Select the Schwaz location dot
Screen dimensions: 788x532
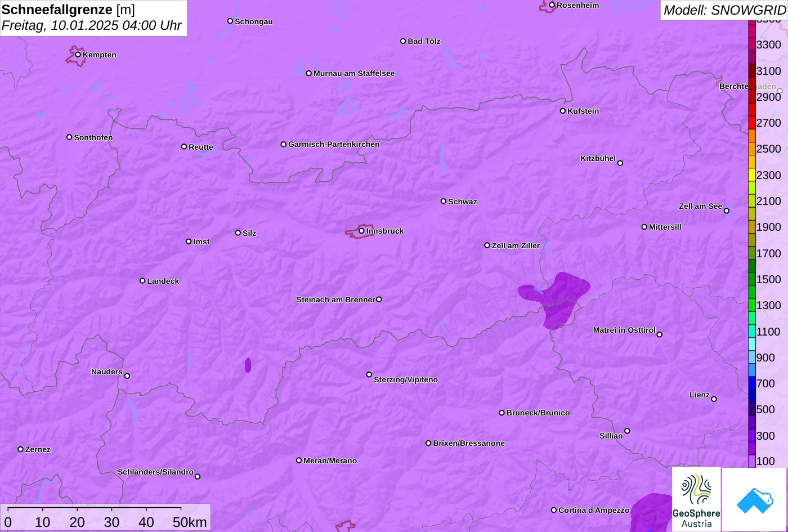click(x=444, y=201)
